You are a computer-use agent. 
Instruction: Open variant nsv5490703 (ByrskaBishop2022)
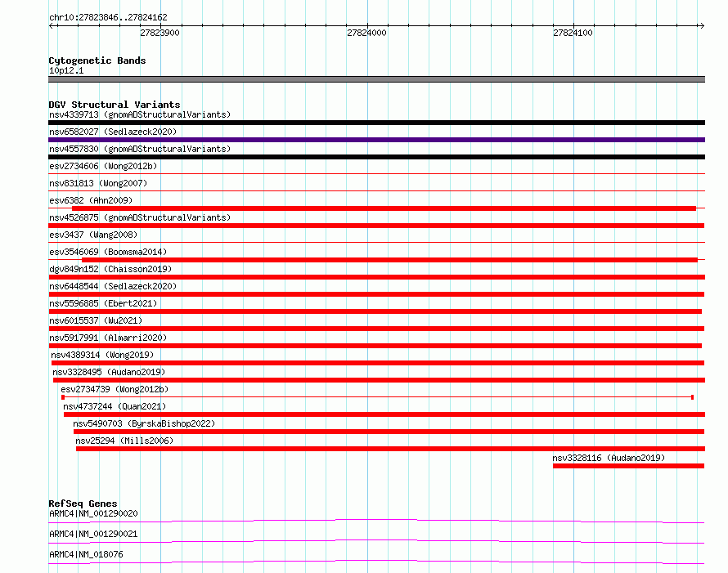(144, 423)
